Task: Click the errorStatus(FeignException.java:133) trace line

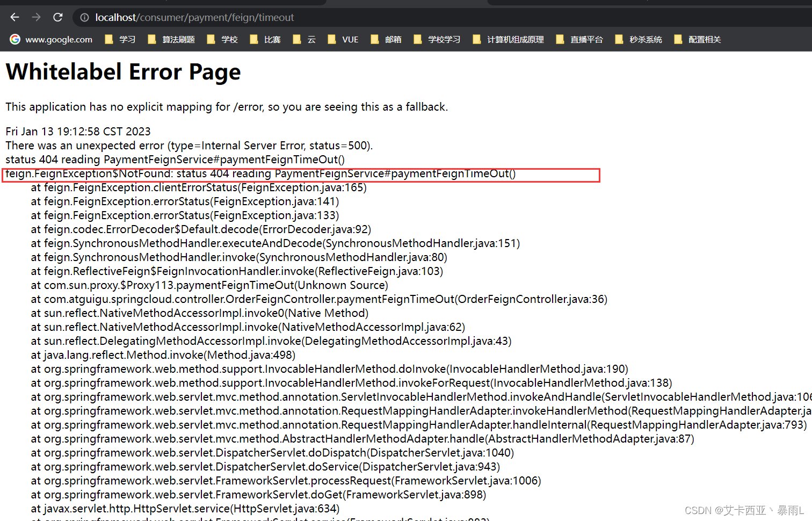Action: pyautogui.click(x=185, y=215)
